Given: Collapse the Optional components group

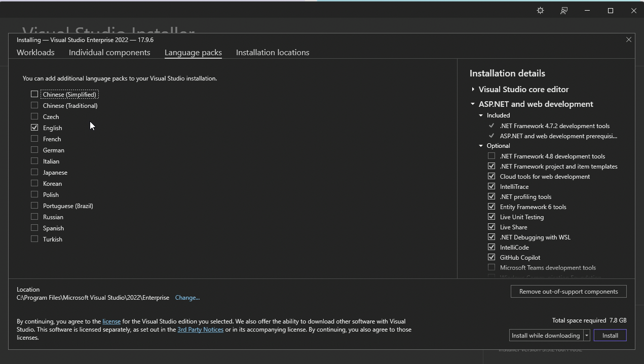Looking at the screenshot, I should tap(481, 146).
